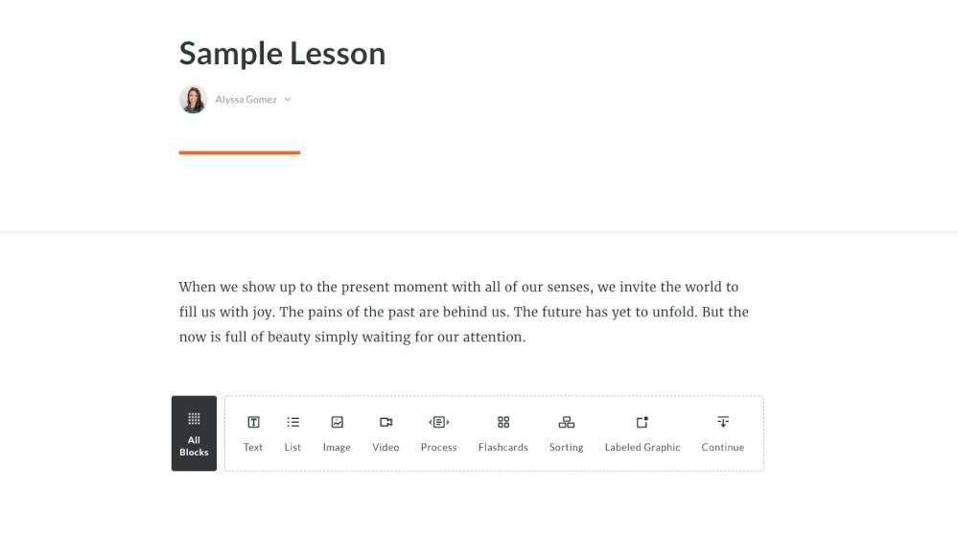The width and height of the screenshot is (958, 560).
Task: Add a Text block via its icon
Action: coord(253,422)
